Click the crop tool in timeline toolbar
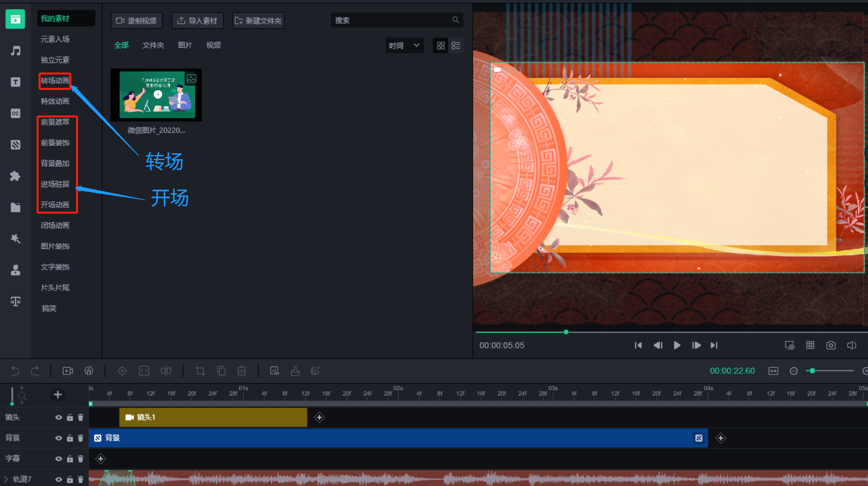This screenshot has width=868, height=486. tap(200, 371)
